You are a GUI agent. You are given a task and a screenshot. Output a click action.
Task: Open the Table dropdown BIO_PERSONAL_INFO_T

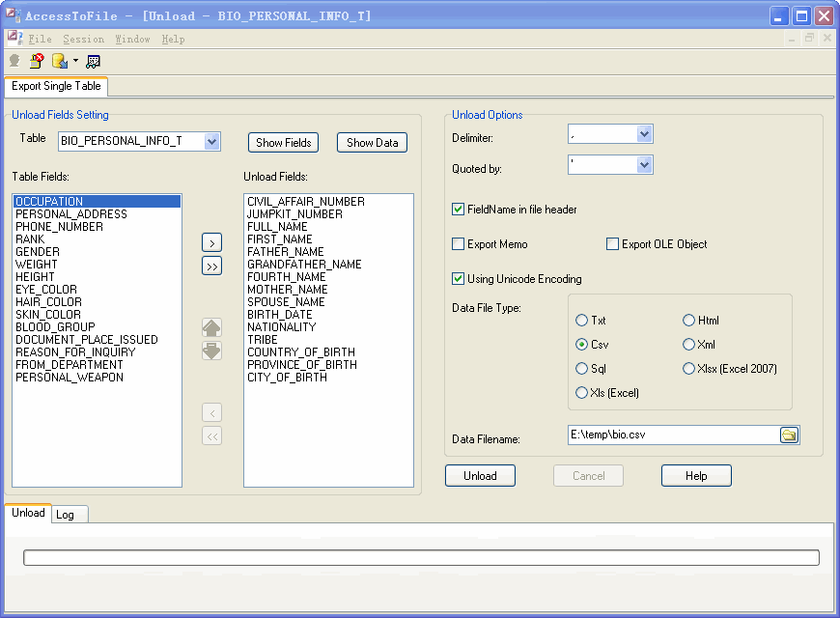(x=212, y=142)
